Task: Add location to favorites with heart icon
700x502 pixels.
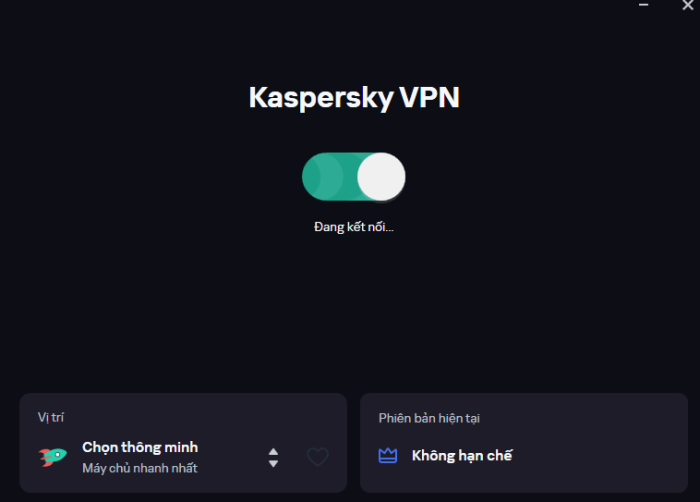Action: point(317,457)
